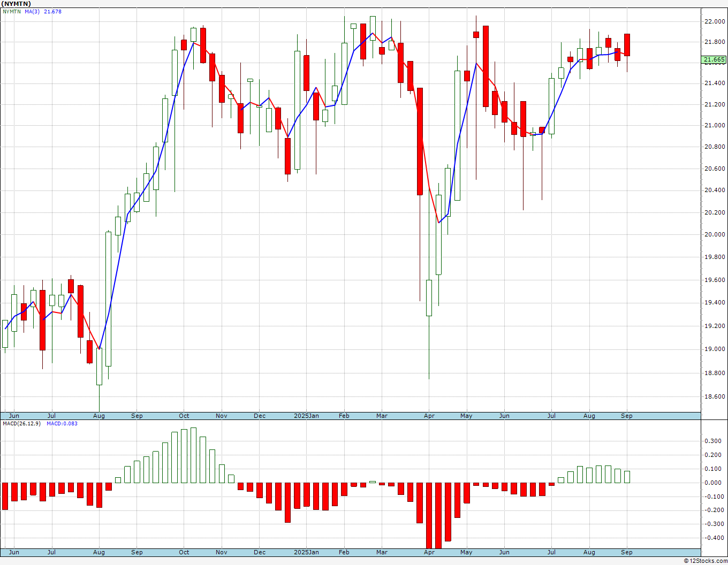Select Mar on the price chart date axis

click(x=382, y=416)
